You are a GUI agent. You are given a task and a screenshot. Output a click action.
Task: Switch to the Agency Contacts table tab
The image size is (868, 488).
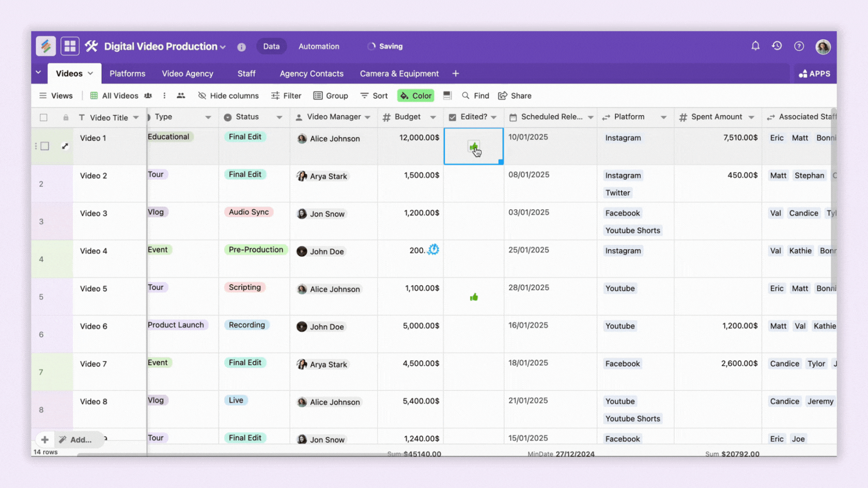(312, 73)
